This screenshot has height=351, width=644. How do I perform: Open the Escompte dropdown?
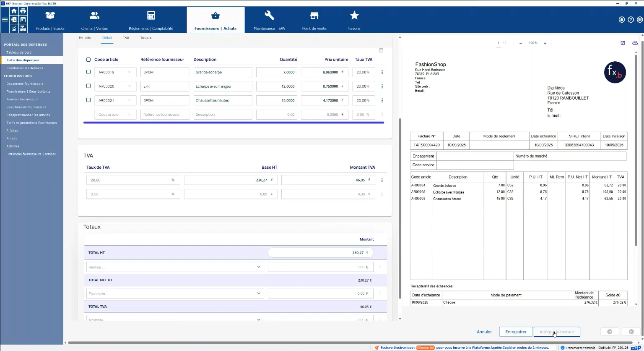pyautogui.click(x=259, y=293)
